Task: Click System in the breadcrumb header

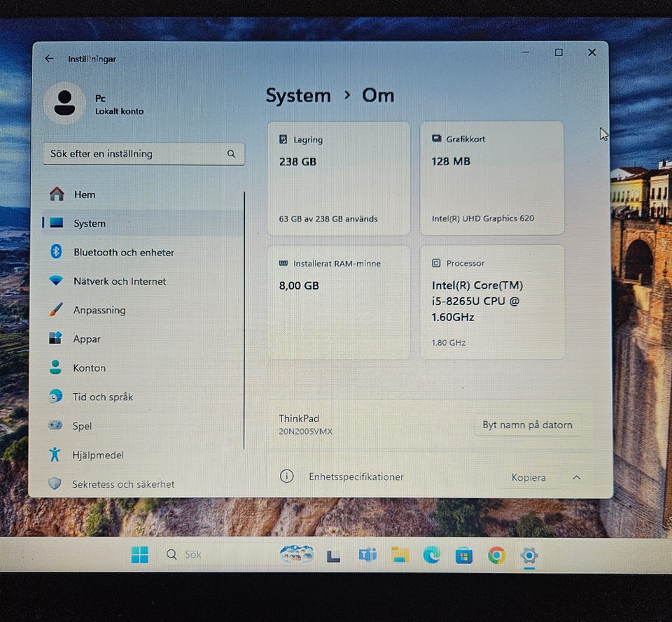Action: [x=298, y=96]
